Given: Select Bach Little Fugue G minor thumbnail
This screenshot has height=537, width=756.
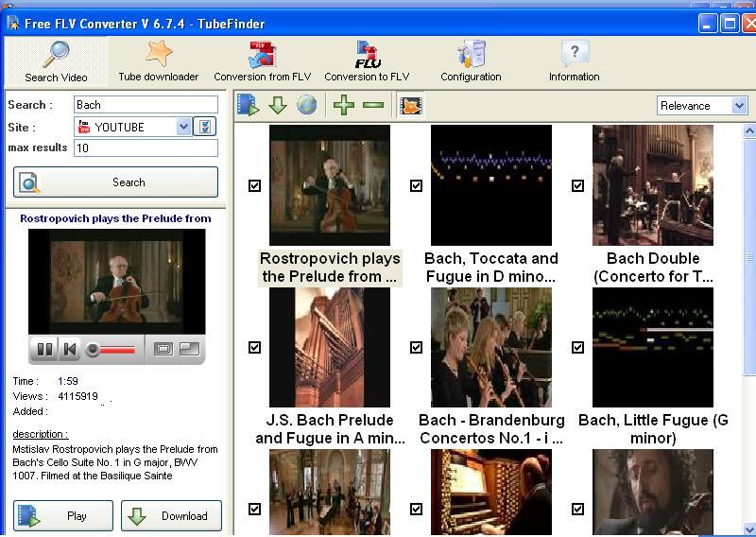Looking at the screenshot, I should [653, 347].
